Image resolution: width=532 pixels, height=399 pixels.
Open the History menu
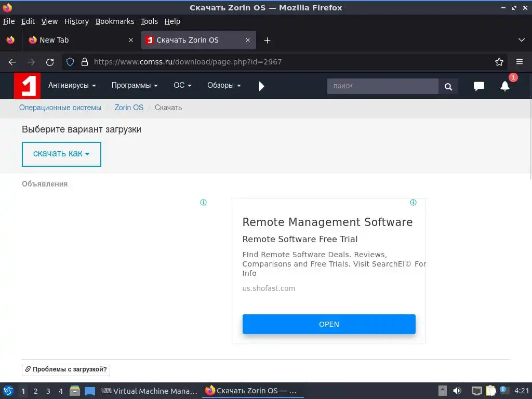(x=76, y=21)
